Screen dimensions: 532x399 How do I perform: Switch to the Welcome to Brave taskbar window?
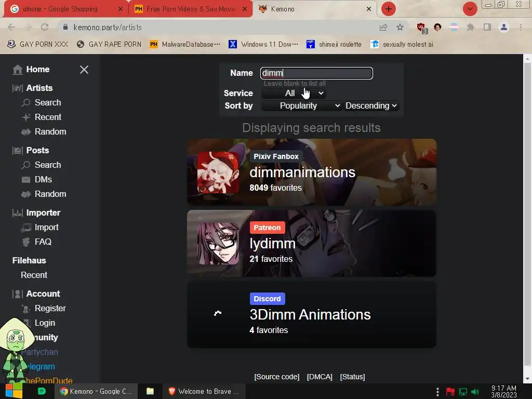click(204, 392)
